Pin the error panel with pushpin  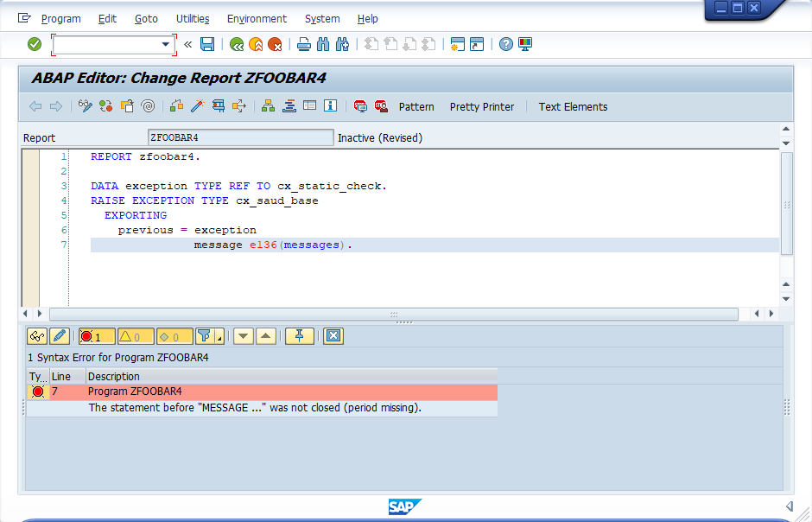pos(300,336)
